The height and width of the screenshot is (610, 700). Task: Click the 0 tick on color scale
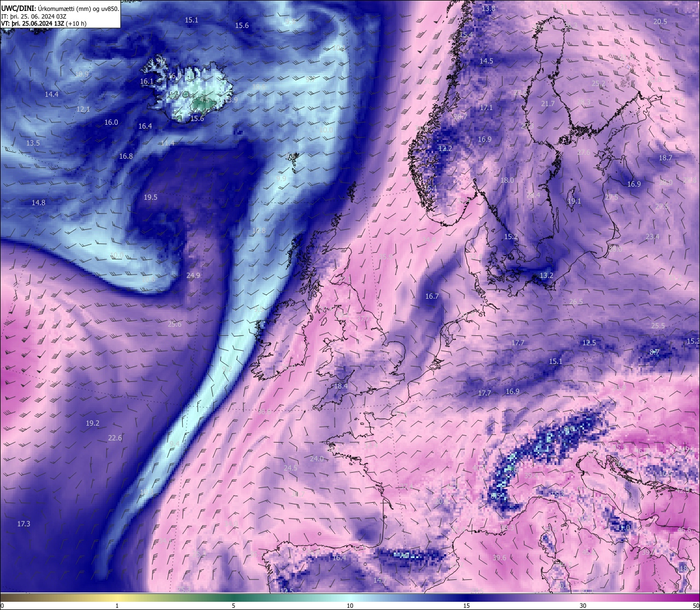pos(2,606)
